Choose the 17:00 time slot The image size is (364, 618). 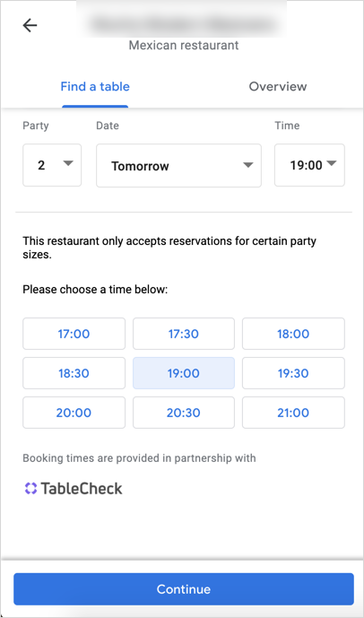point(74,334)
